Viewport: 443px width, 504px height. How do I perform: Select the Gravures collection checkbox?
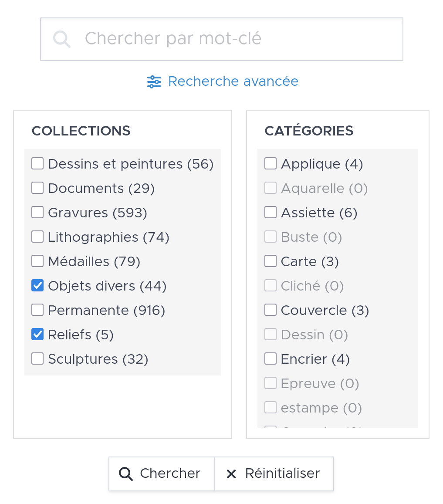38,213
